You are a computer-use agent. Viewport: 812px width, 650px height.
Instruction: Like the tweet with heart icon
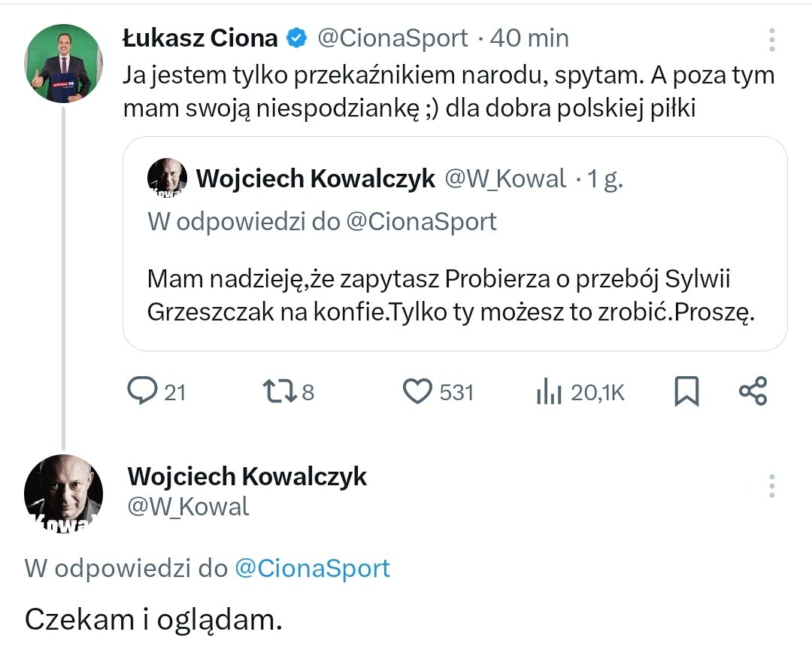418,391
